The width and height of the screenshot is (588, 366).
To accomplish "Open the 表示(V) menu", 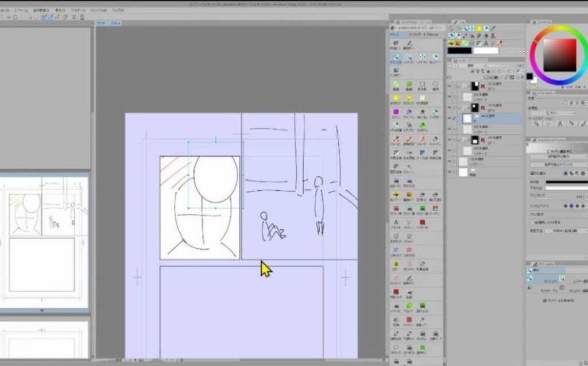I will click(x=60, y=10).
